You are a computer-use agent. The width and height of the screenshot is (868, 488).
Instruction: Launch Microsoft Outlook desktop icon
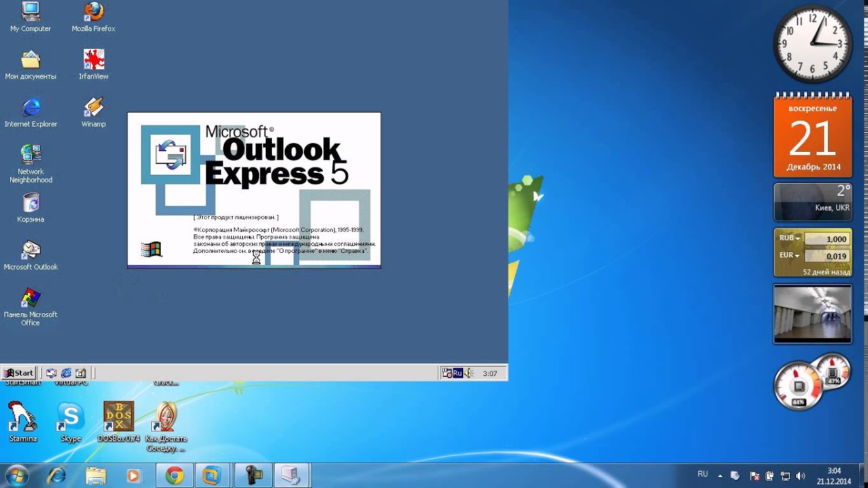click(x=31, y=256)
